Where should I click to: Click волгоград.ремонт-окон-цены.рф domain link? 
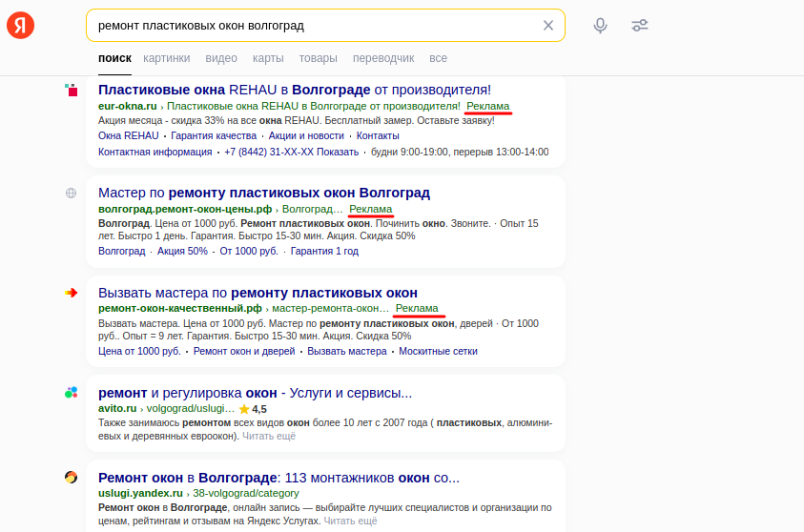click(x=185, y=209)
